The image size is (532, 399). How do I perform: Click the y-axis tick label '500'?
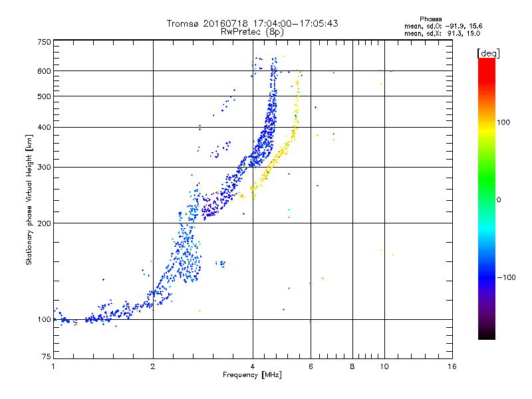point(44,96)
